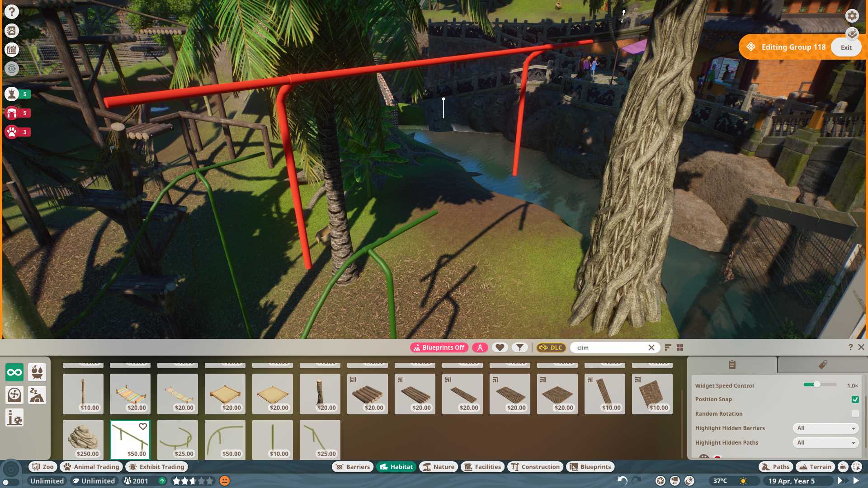Open staff alerts showing 5
This screenshot has width=868, height=488.
click(18, 94)
